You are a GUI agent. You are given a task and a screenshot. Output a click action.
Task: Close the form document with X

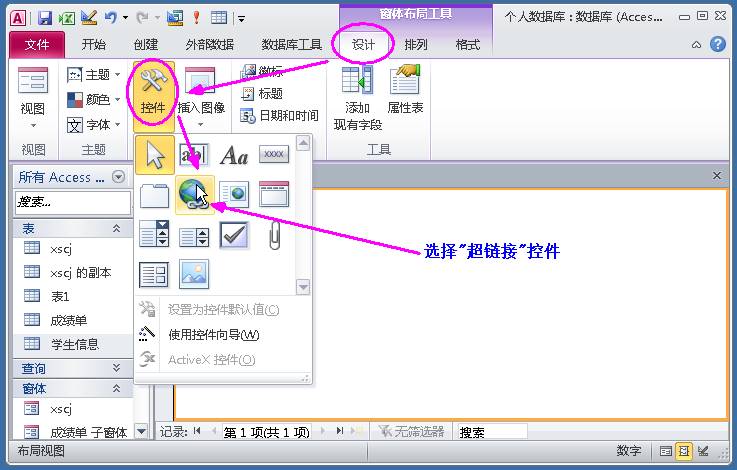click(716, 175)
